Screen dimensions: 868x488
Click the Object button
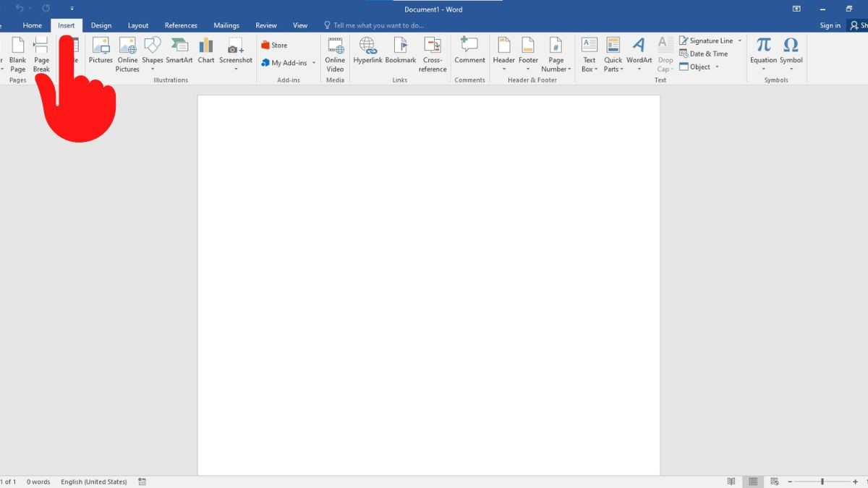click(695, 67)
